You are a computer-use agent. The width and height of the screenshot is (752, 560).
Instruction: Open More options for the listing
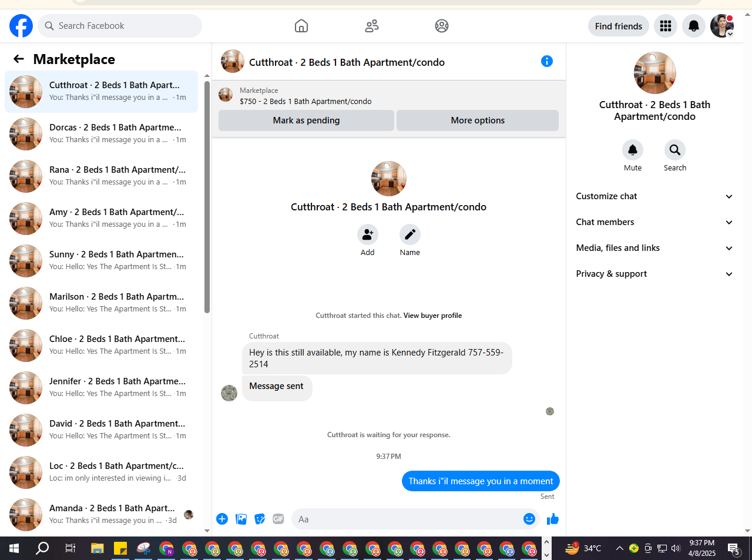[478, 120]
